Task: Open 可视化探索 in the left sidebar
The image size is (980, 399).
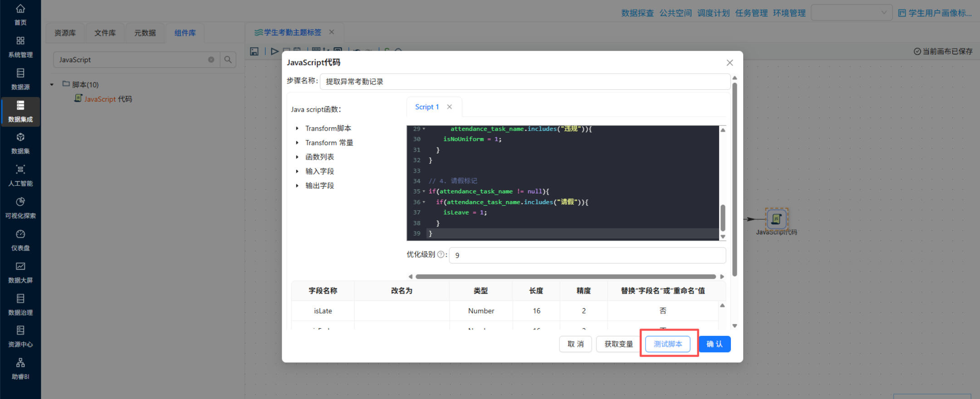Action: (20, 208)
